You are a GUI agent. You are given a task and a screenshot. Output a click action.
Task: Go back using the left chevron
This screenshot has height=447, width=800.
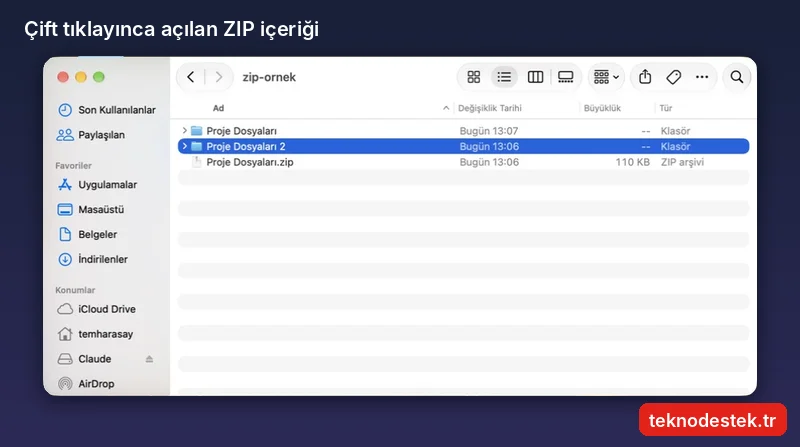point(191,77)
